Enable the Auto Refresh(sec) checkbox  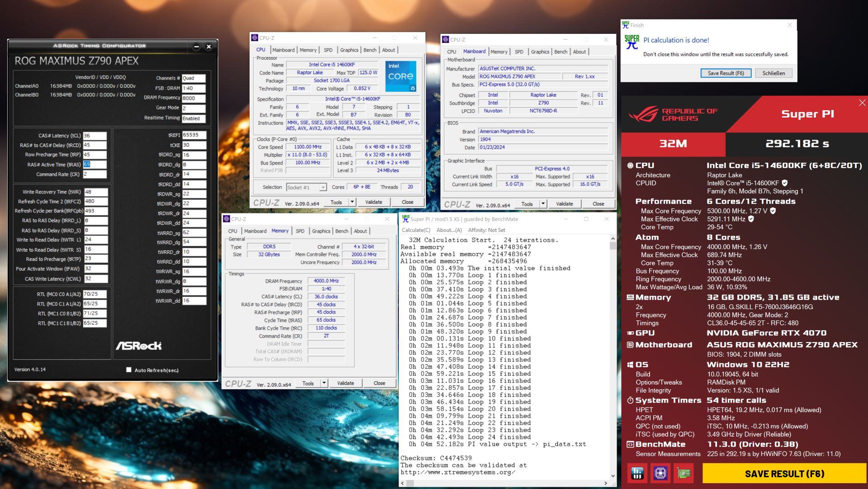(129, 370)
